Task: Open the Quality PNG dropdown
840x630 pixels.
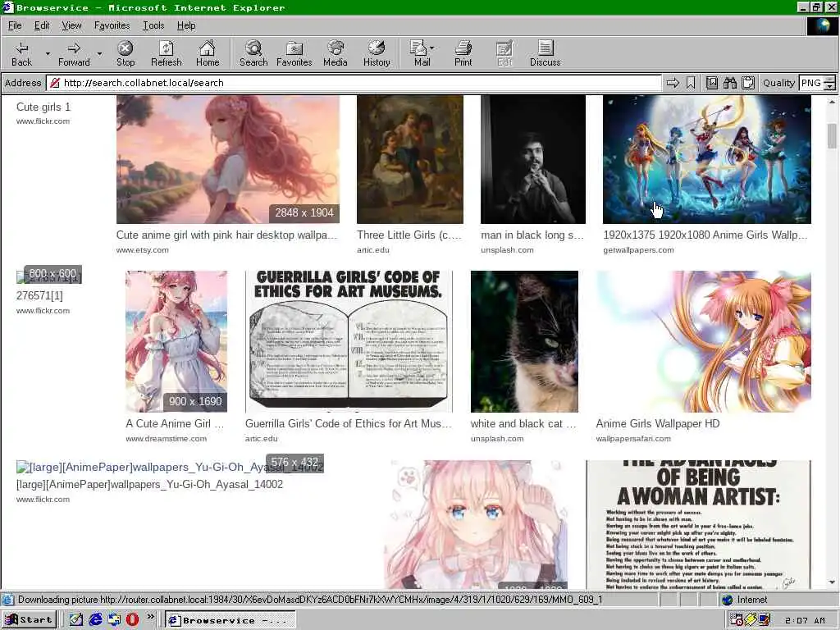Action: tap(830, 83)
